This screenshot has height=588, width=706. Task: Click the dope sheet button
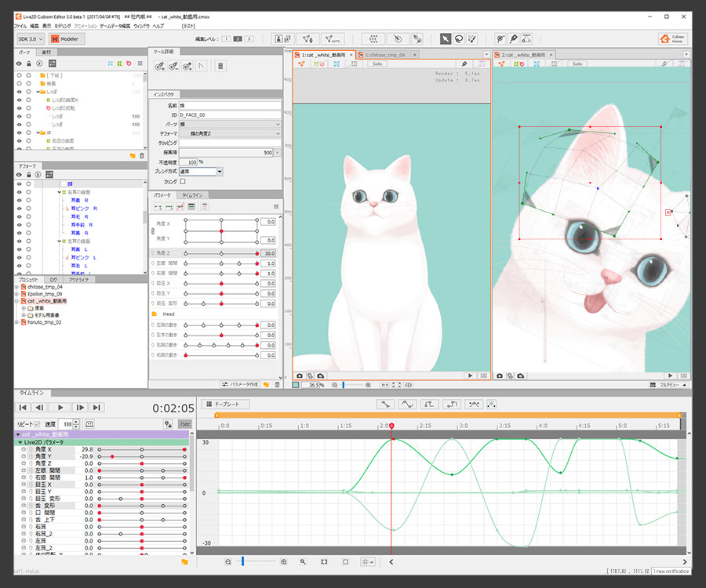pyautogui.click(x=225, y=405)
